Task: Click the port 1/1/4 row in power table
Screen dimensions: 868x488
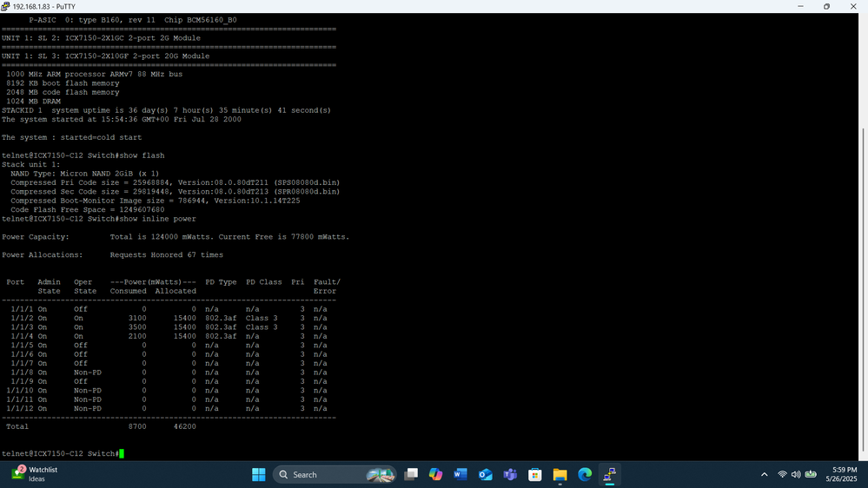Action: [x=169, y=336]
